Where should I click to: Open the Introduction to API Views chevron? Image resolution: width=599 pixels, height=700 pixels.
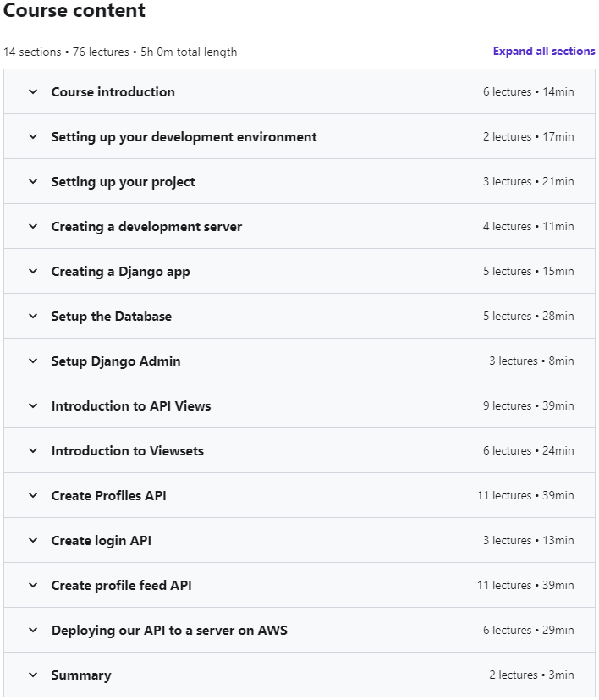pos(33,405)
